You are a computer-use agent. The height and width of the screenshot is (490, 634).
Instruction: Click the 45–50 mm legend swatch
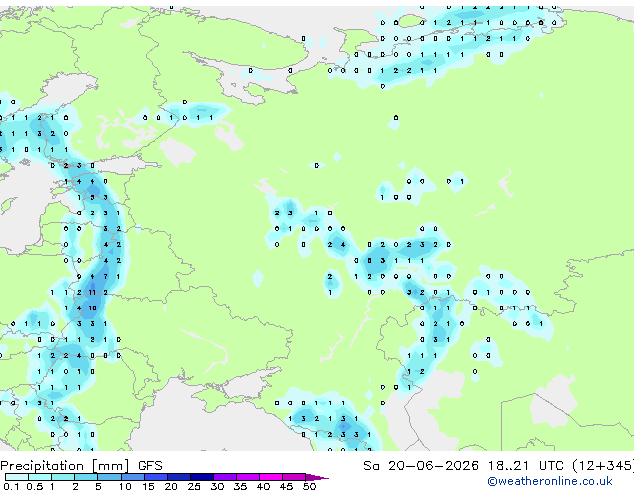click(x=294, y=477)
